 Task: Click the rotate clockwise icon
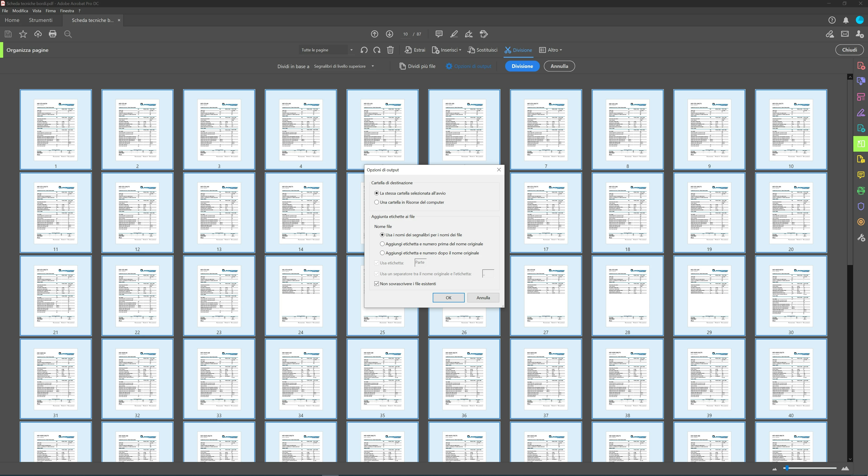(377, 50)
